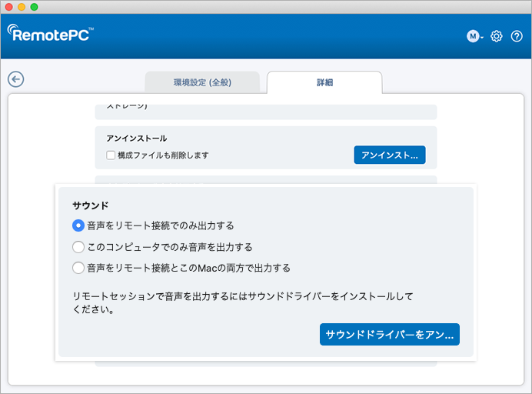Select the 詳細 tab

pos(324,82)
